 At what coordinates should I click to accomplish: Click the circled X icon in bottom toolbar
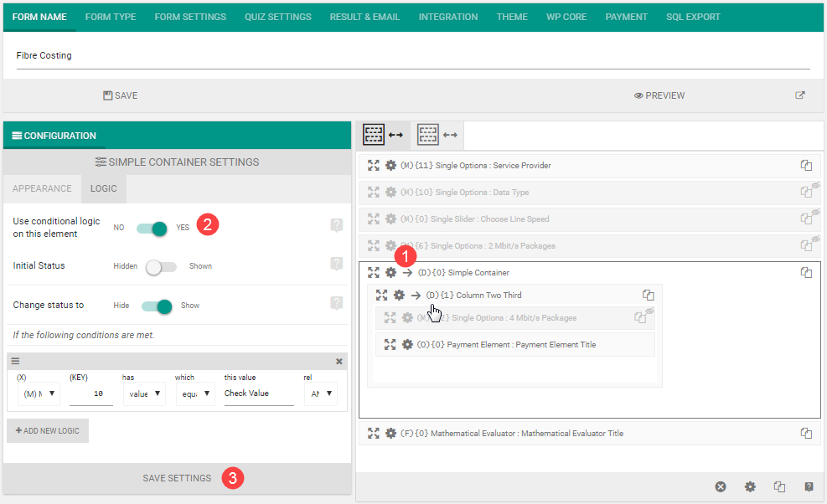tap(721, 486)
